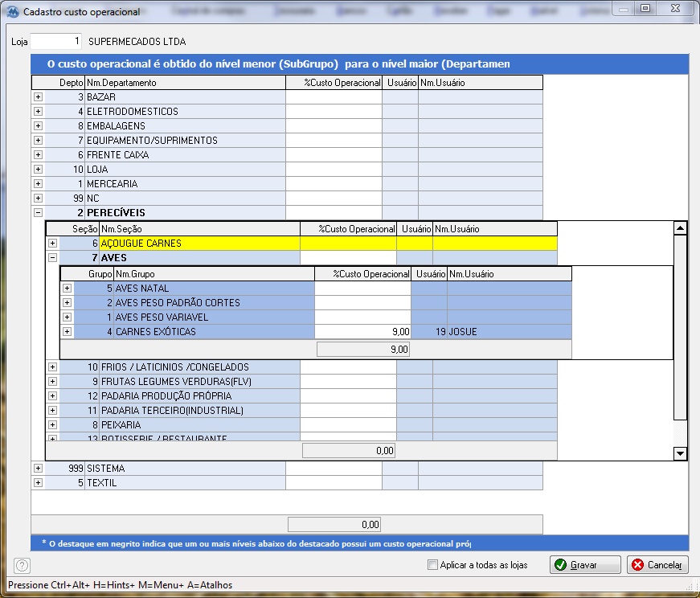
Task: Click the sections panel scrollbar thumb
Action: [x=680, y=327]
